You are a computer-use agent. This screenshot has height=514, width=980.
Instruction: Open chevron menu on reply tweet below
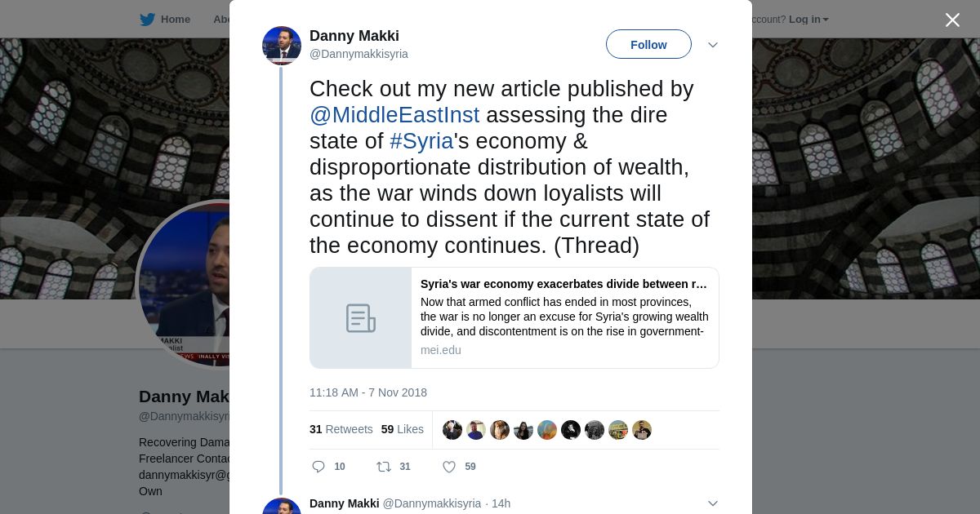point(712,503)
